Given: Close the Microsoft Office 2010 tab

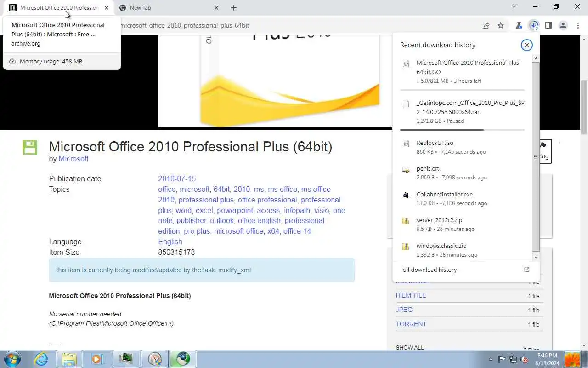Looking at the screenshot, I should coord(107,8).
